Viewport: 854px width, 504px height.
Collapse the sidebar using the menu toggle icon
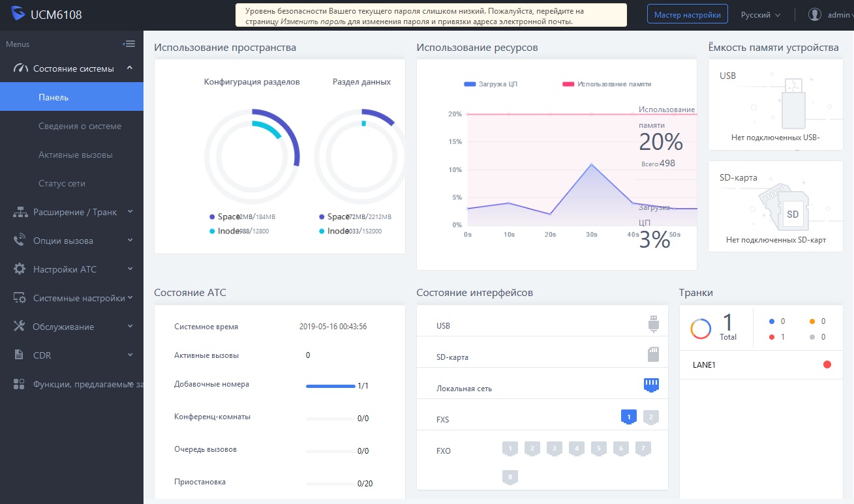[x=129, y=44]
